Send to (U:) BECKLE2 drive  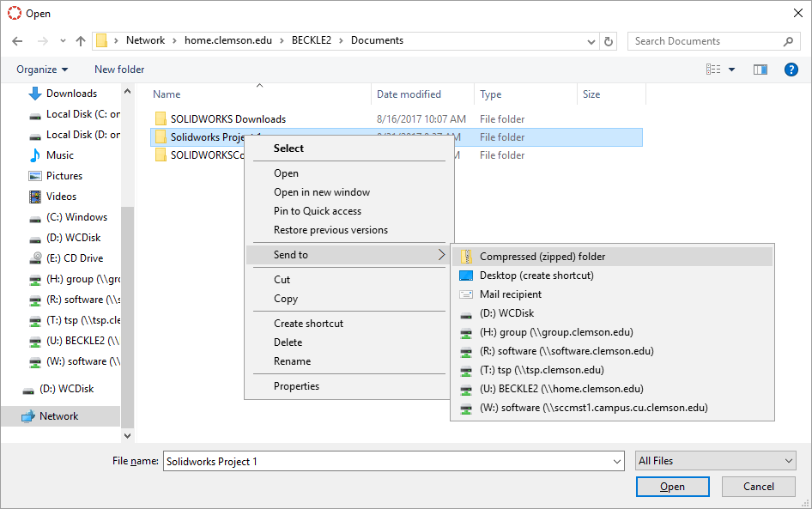(612, 389)
